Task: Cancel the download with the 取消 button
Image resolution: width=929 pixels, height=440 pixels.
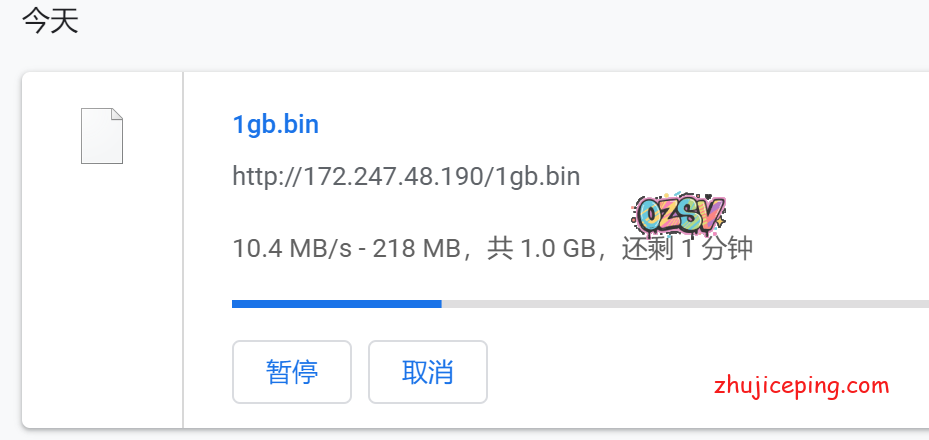Action: [428, 372]
